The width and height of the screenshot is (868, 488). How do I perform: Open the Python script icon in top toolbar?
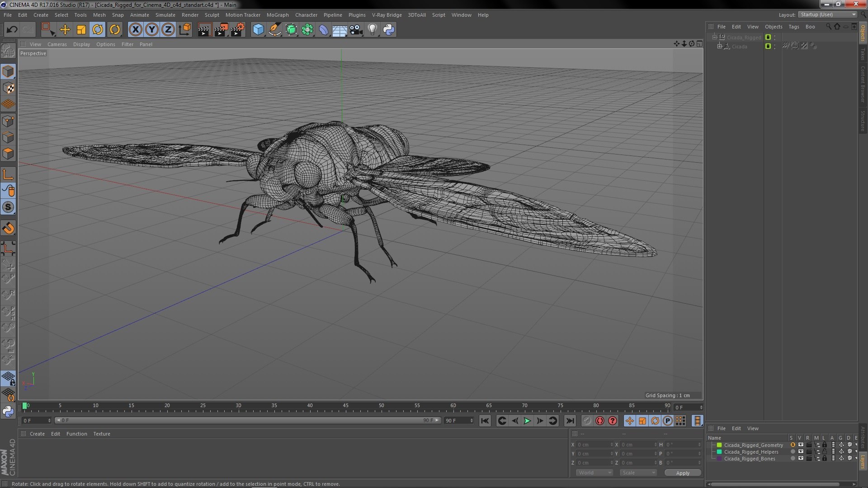coord(389,30)
